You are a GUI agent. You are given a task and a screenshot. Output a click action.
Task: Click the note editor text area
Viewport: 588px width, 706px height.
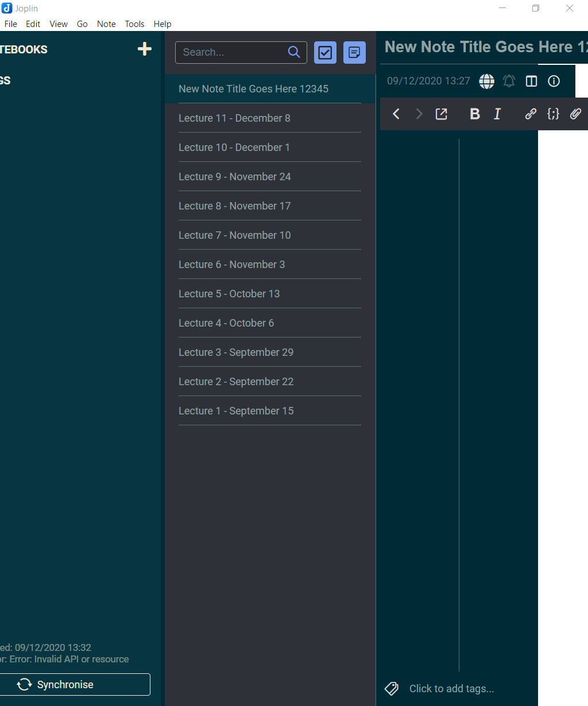click(419, 405)
